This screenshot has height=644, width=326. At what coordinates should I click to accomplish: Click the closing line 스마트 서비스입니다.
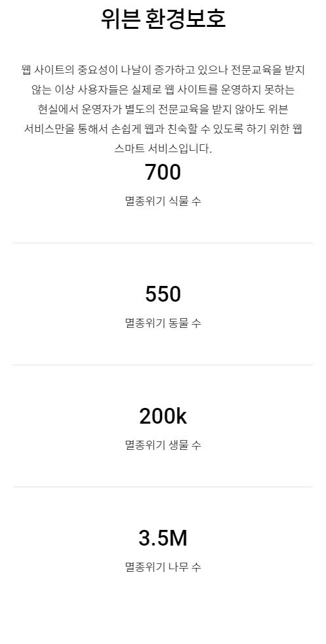point(163,149)
